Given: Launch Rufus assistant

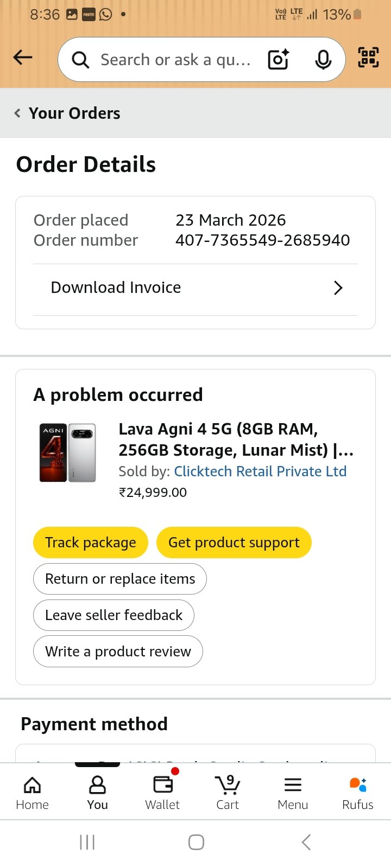Looking at the screenshot, I should pos(358,792).
